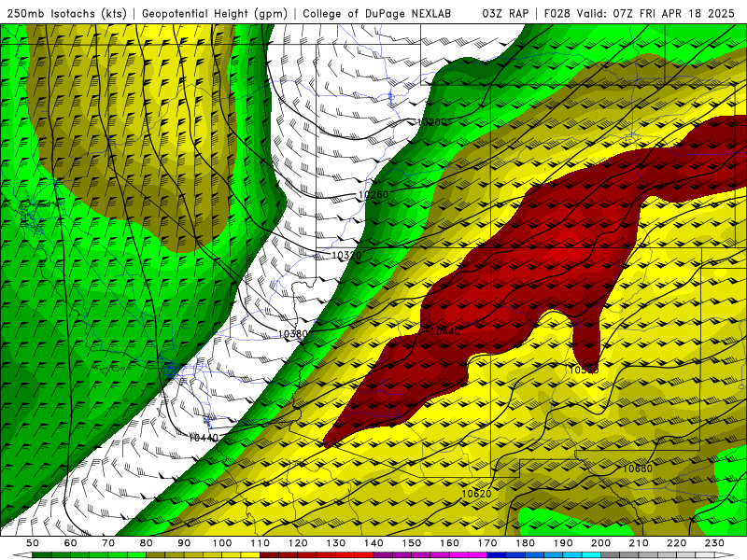Image resolution: width=747 pixels, height=560 pixels.
Task: Click the 10380 height contour label
Action: (x=292, y=334)
